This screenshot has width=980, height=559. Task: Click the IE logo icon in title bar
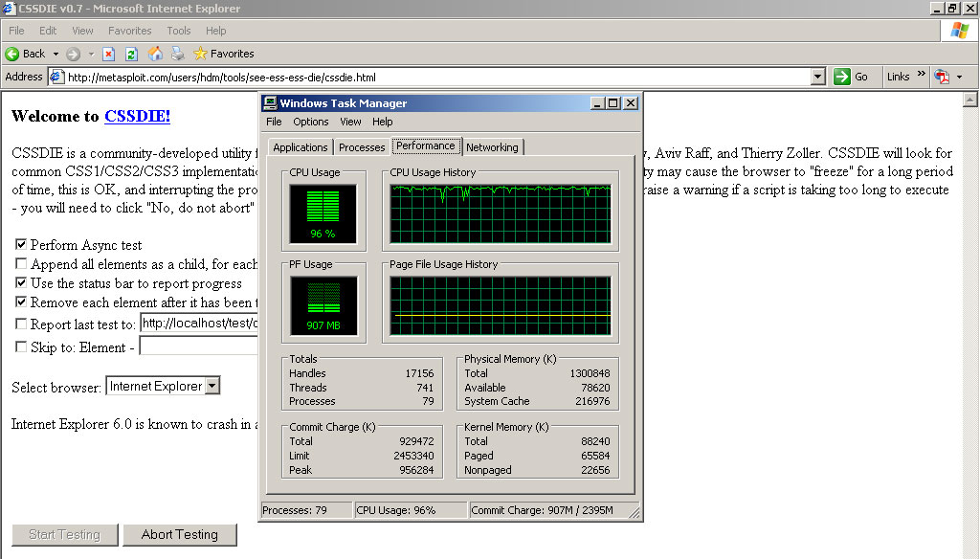pyautogui.click(x=9, y=8)
